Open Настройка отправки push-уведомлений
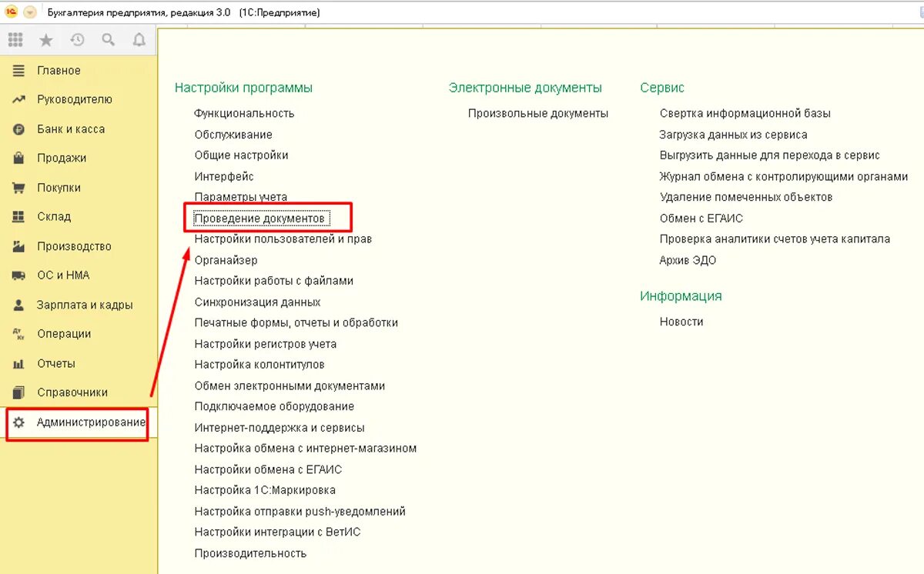Image resolution: width=924 pixels, height=574 pixels. 300,512
